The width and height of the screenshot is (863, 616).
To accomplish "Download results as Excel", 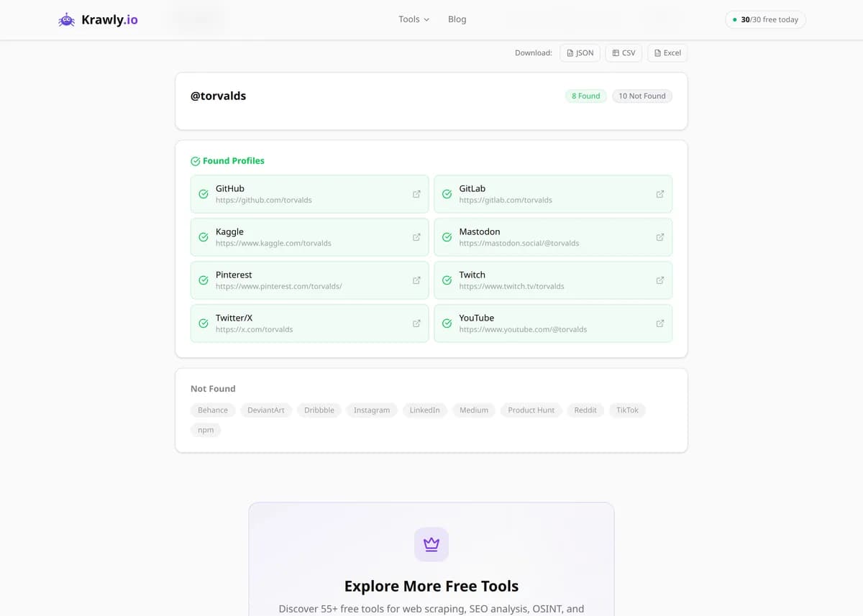I will [667, 52].
